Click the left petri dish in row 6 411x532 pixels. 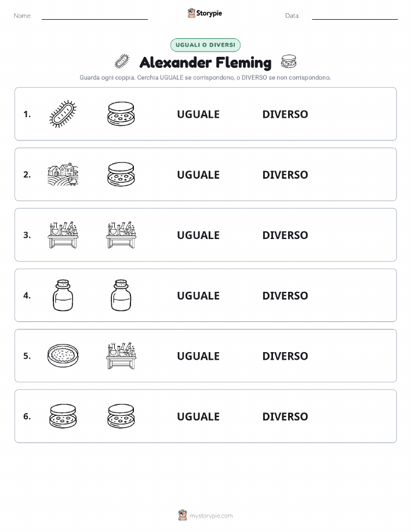coord(63,416)
